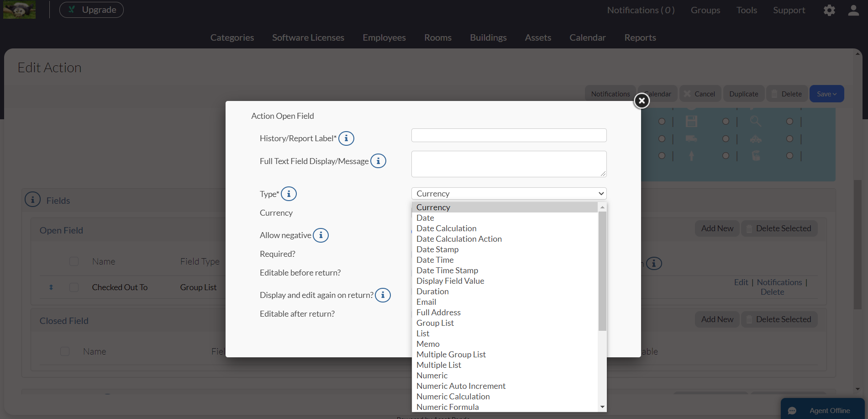Click the Duplicate button
Screen dimensions: 868x419
pos(744,94)
